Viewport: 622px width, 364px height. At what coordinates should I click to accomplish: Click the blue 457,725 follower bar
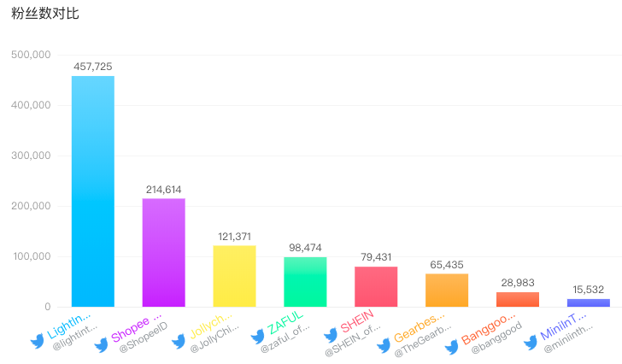click(x=92, y=191)
